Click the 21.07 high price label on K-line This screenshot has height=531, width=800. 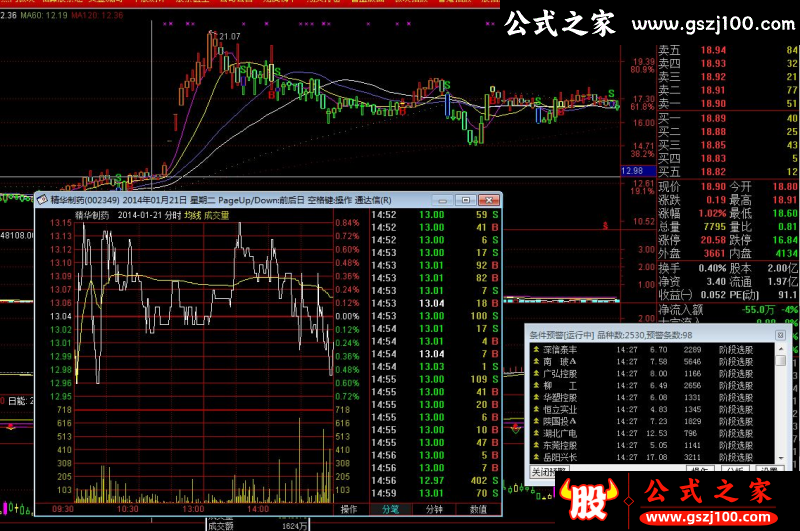[230, 37]
